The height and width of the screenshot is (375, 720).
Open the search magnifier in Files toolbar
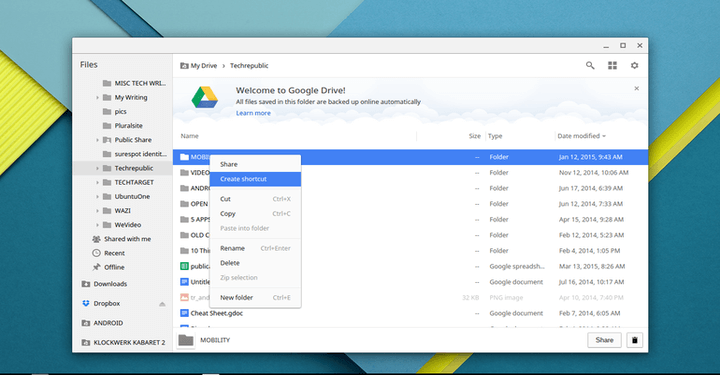[590, 66]
